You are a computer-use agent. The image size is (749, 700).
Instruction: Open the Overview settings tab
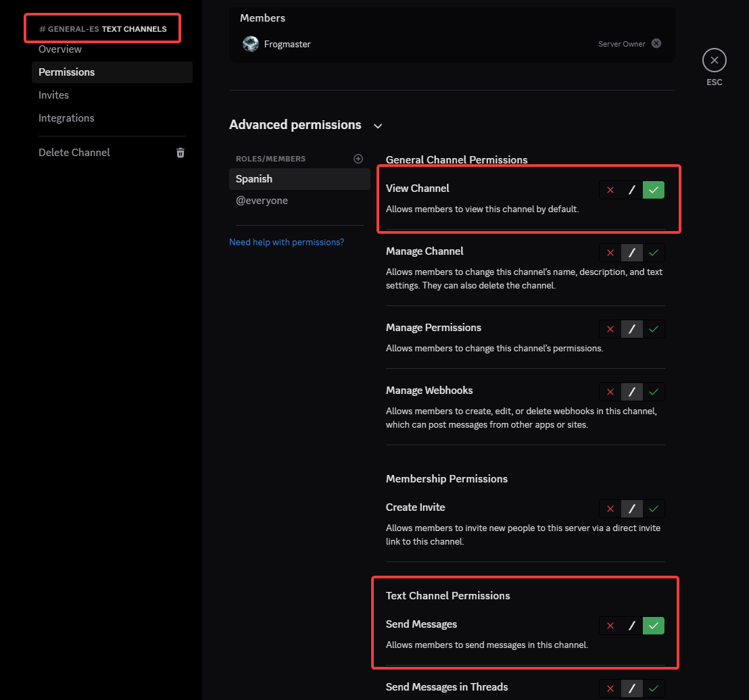(60, 49)
